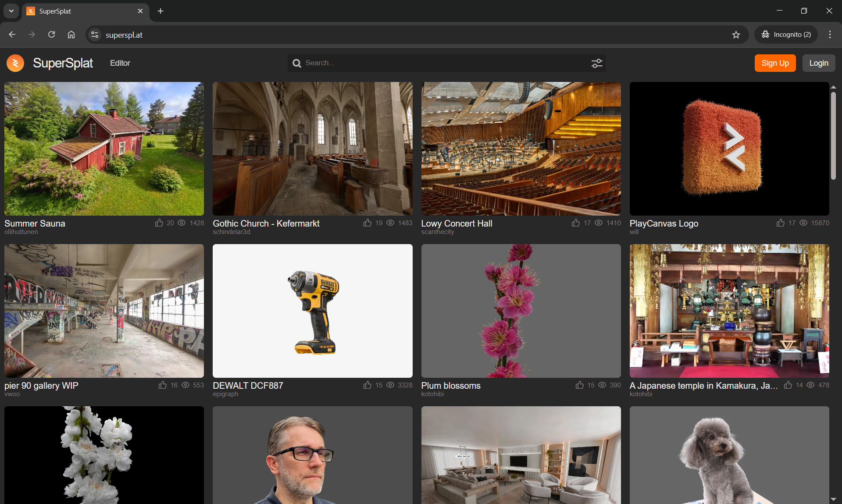
Task: Click the Sign Up button
Action: tap(775, 63)
